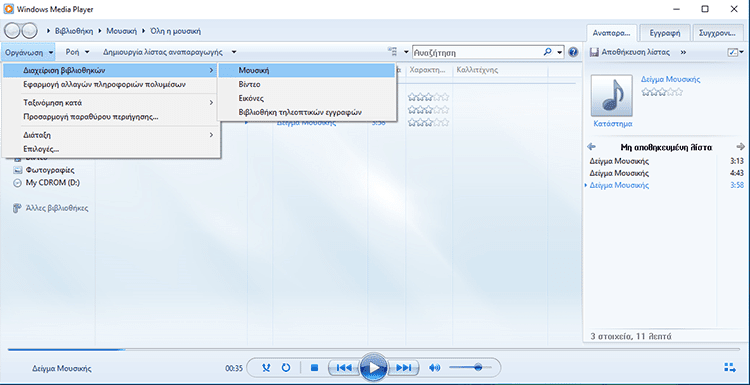Open Προσαρμογή παραθύρου περιήγησης... menu item
Screen dimensions: 750x385
[x=111, y=117]
